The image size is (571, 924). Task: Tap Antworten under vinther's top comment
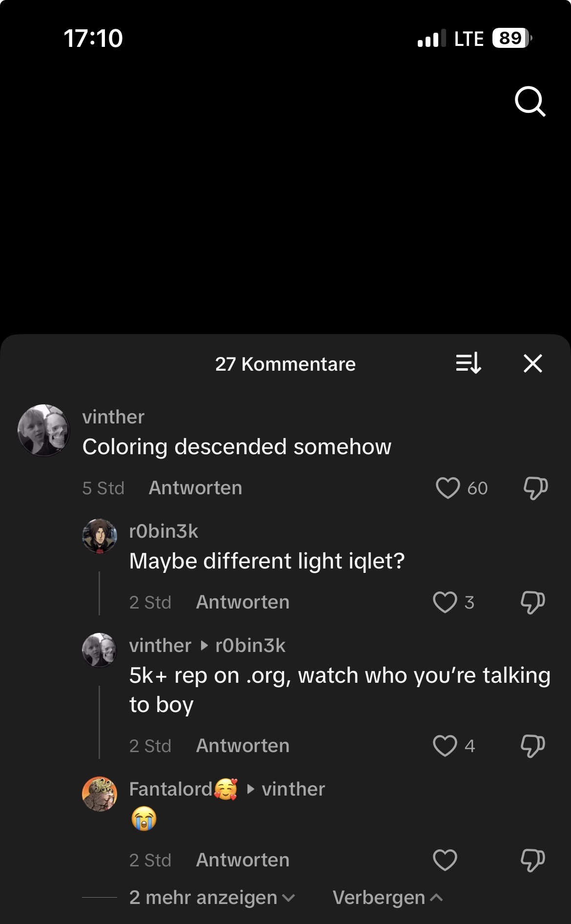click(195, 488)
